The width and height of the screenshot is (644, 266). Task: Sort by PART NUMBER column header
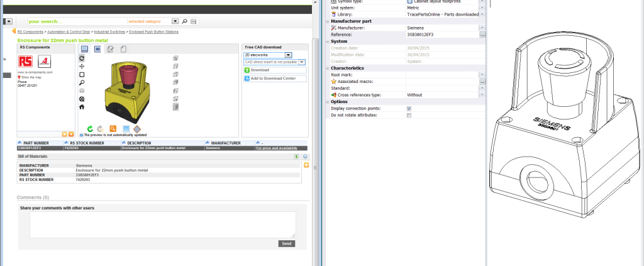pyautogui.click(x=36, y=143)
